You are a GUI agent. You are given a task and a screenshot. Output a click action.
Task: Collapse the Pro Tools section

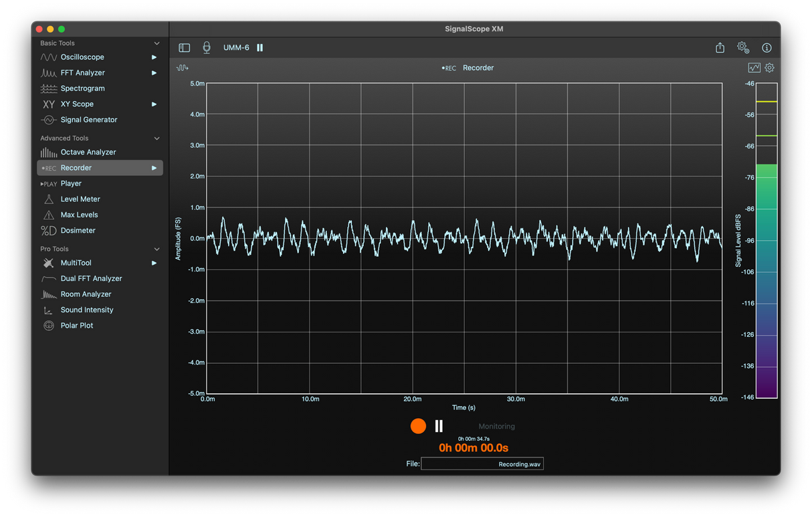coord(157,249)
